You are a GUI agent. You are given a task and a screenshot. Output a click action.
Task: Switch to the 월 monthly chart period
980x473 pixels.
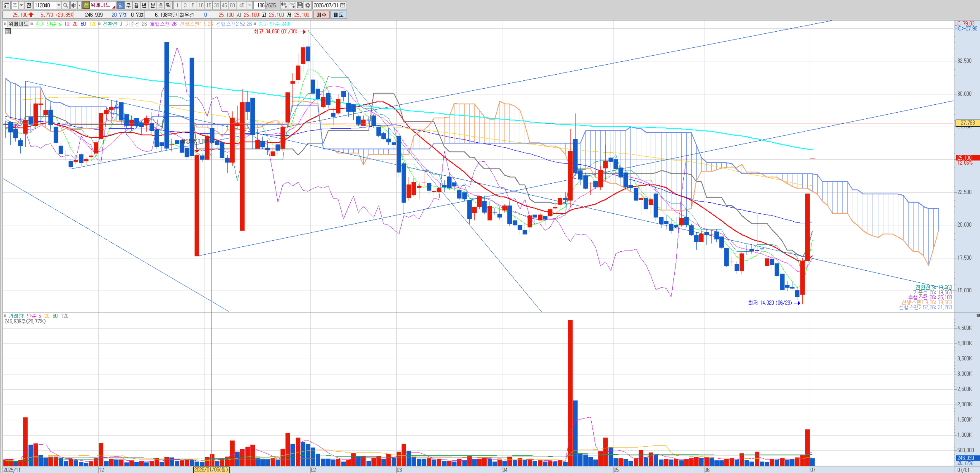coord(136,5)
